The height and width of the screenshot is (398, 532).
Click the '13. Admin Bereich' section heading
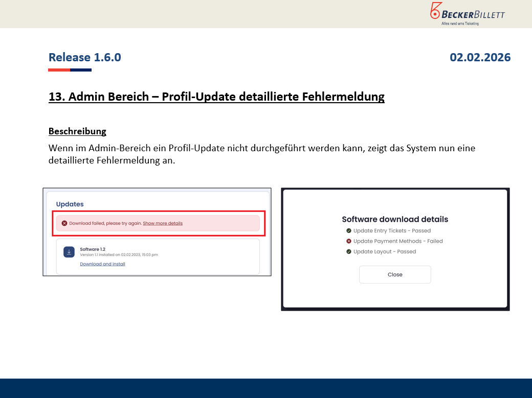[x=216, y=97]
